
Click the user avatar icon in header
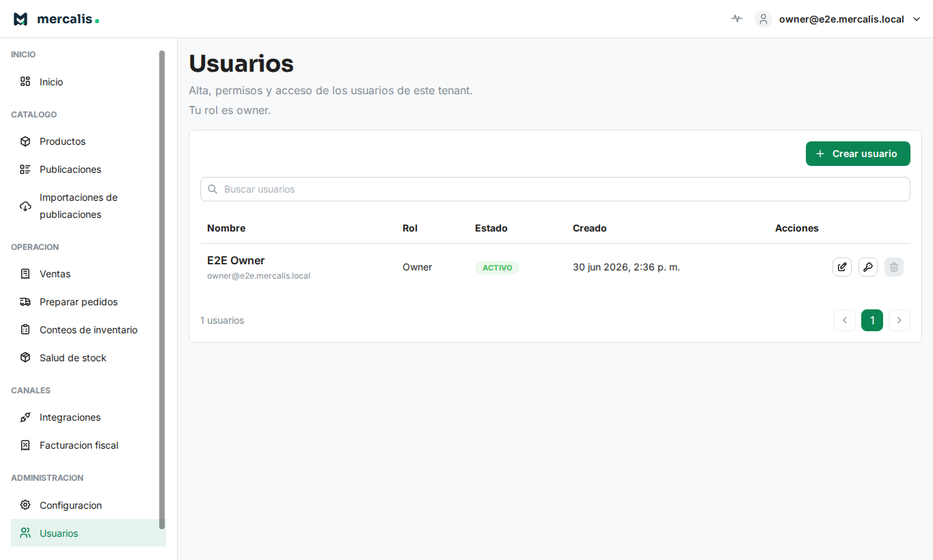tap(763, 19)
